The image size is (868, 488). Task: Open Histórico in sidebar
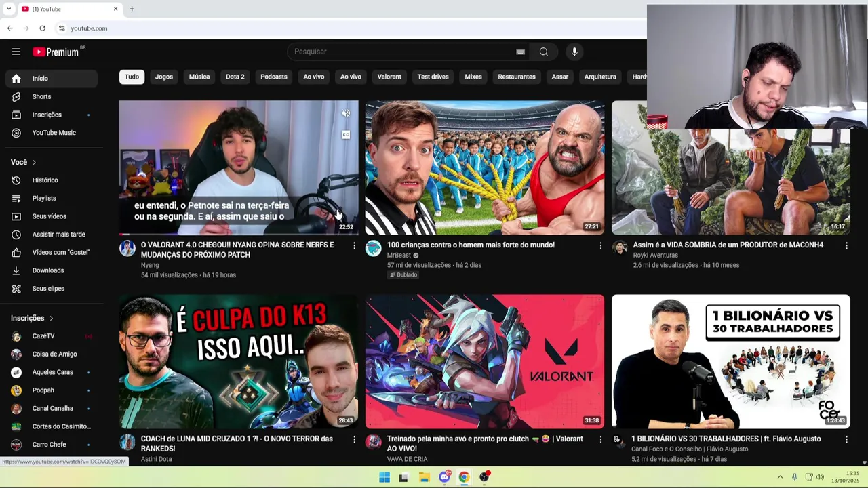[x=52, y=180]
